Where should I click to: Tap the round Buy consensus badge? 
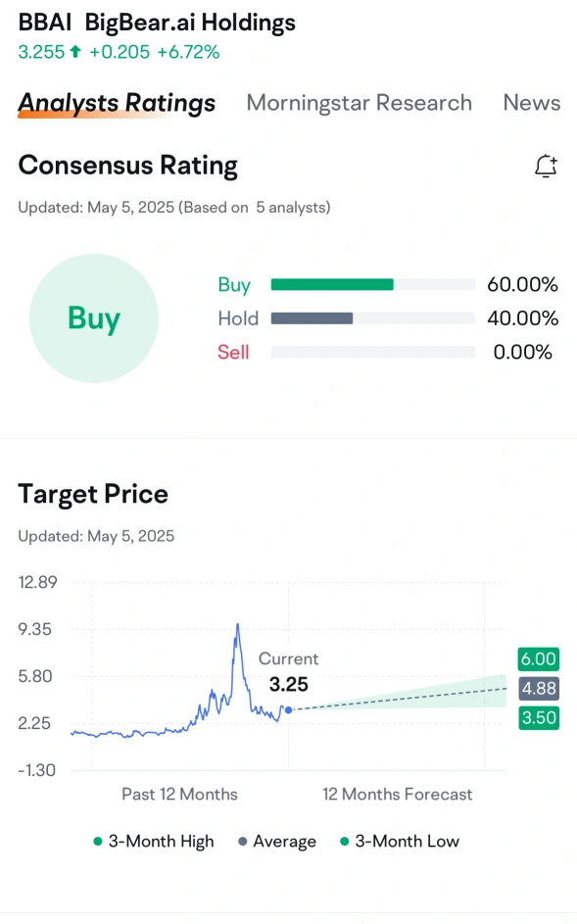(94, 318)
